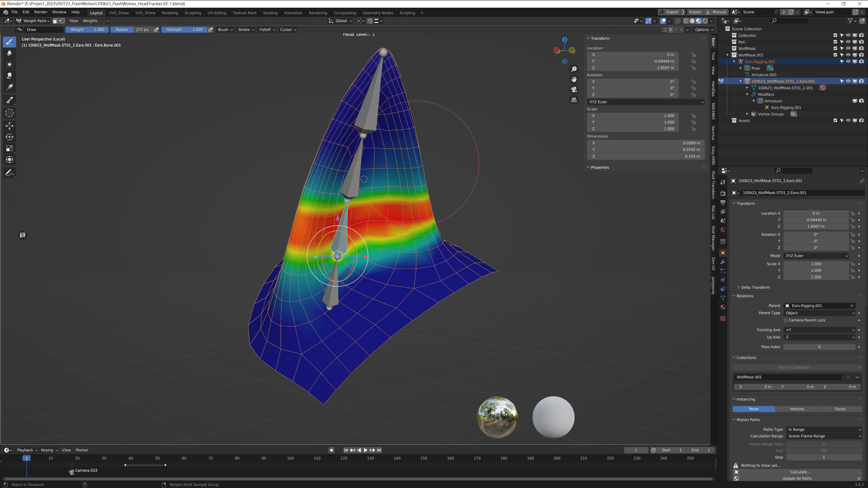This screenshot has height=488, width=868.
Task: Toggle camera view icon in viewport
Action: [574, 90]
